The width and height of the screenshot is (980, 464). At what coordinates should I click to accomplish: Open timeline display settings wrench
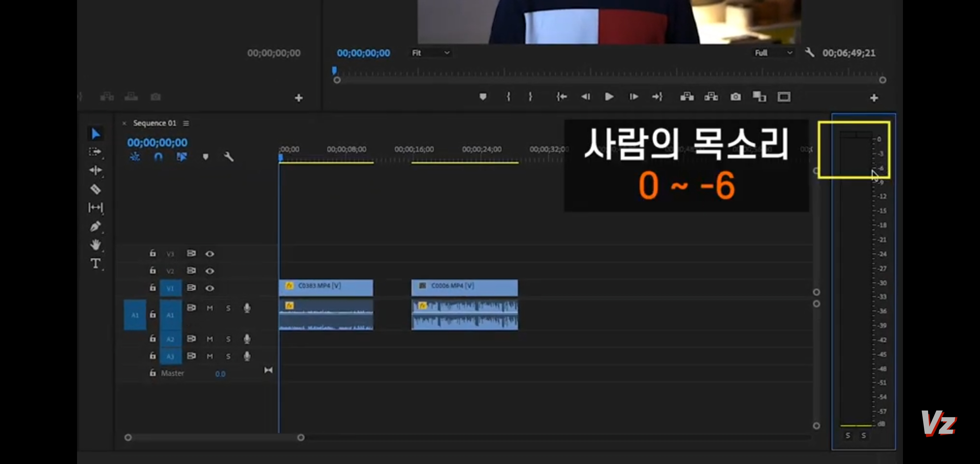click(229, 157)
